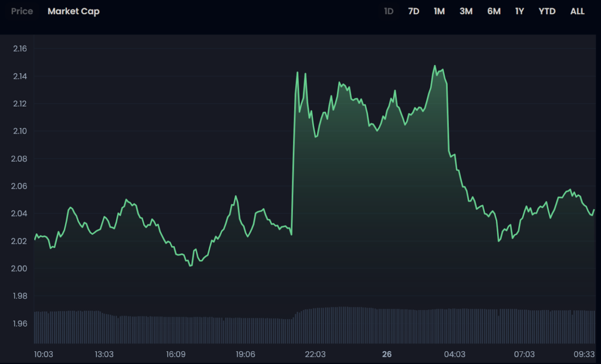Change chart range to 1M
Image resolution: width=601 pixels, height=364 pixels.
tap(439, 11)
